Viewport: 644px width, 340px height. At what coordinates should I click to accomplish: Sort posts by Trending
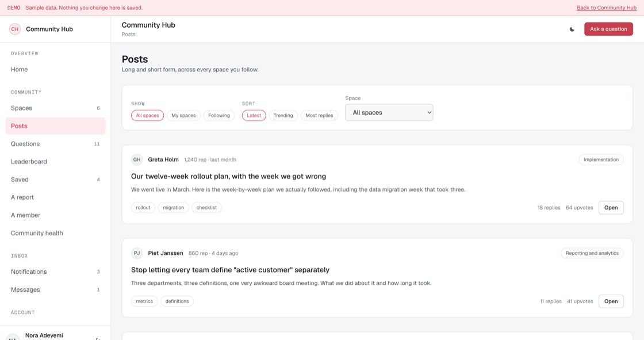[x=283, y=116]
